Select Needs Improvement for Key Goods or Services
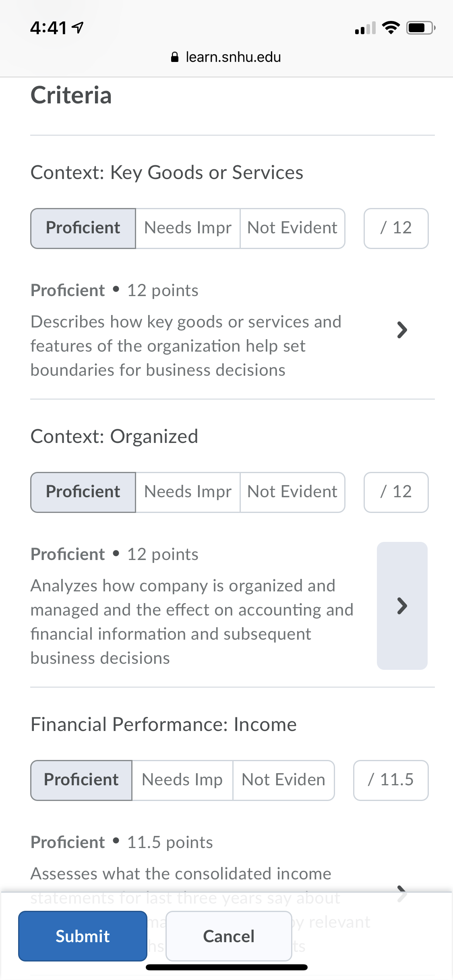Screen dimensions: 453x980 (x=188, y=229)
